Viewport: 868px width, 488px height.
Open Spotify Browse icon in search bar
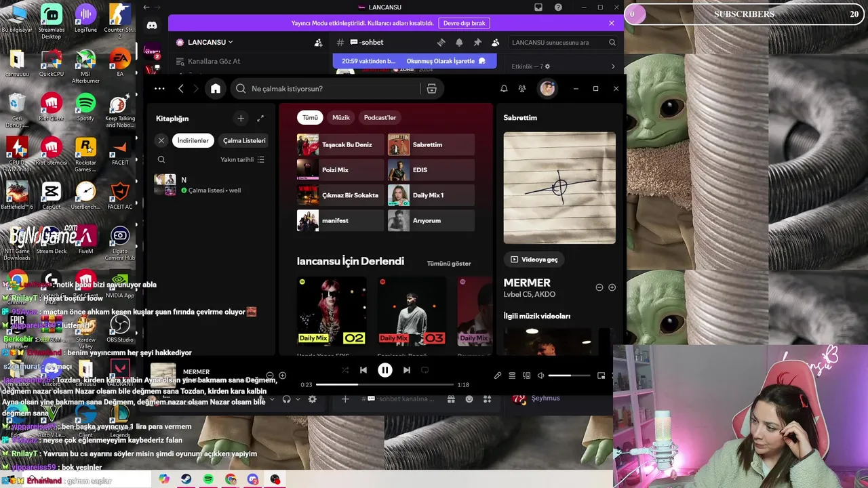431,89
